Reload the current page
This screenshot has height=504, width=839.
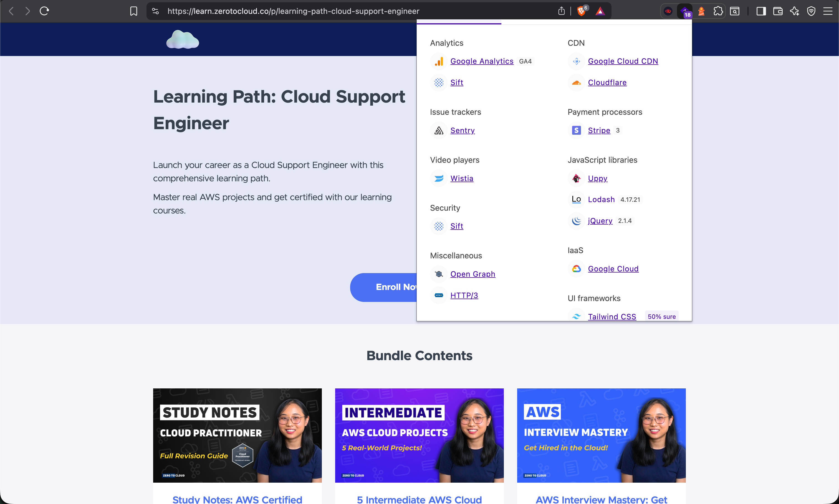[x=44, y=11]
